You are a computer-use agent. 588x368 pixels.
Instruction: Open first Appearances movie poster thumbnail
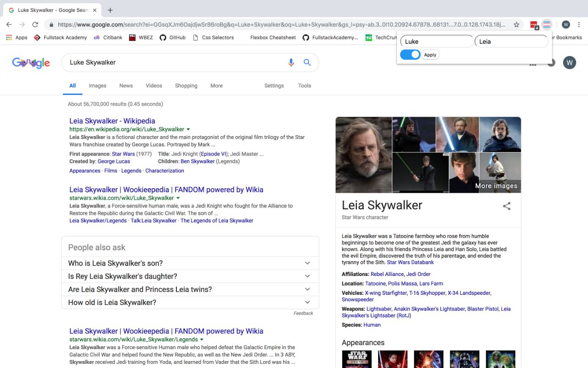pyautogui.click(x=357, y=359)
